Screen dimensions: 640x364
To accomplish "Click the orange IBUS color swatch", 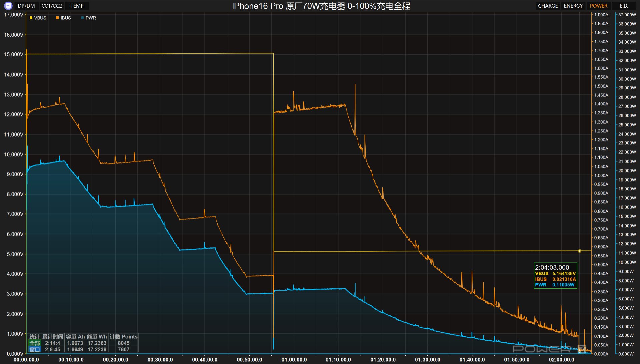I will (57, 18).
